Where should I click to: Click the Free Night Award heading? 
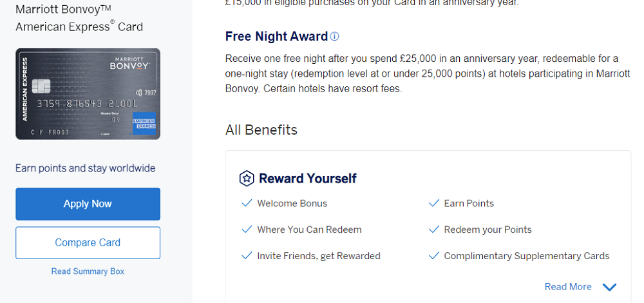pos(276,37)
